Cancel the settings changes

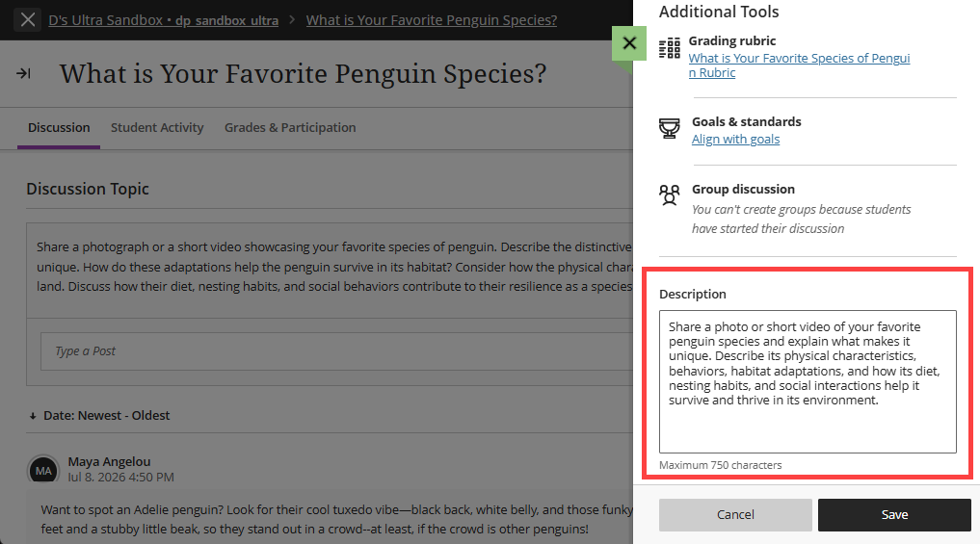point(735,515)
